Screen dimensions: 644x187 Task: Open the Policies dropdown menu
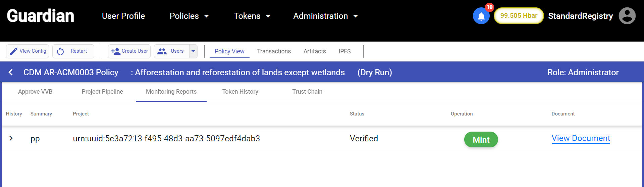pos(189,16)
